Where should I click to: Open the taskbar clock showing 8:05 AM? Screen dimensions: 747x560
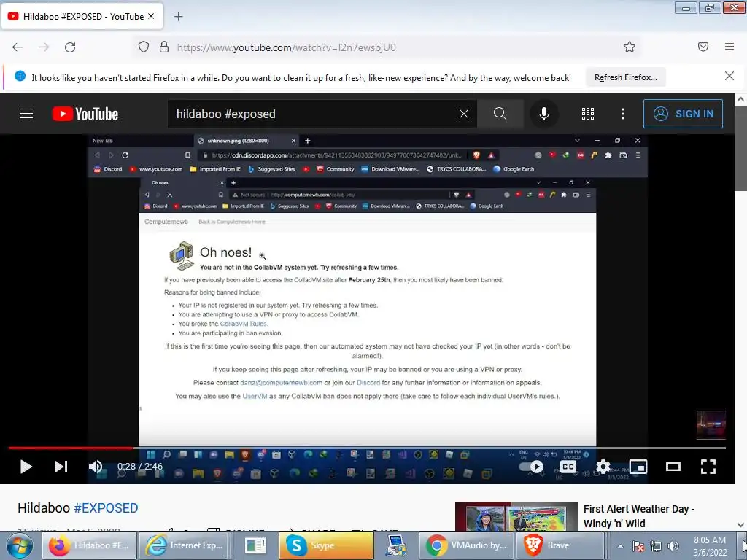[710, 546]
